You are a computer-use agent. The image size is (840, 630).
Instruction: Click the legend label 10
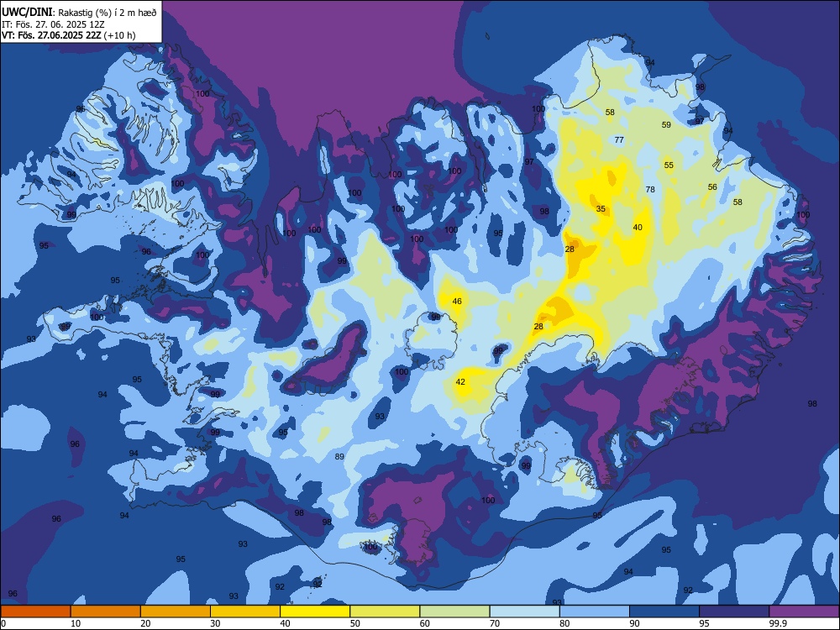pos(76,623)
